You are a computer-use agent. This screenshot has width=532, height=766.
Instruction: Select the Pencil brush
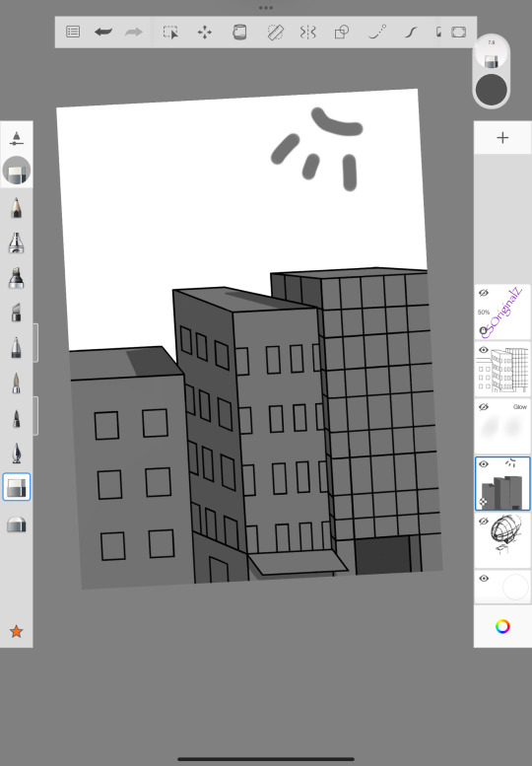coord(16,208)
